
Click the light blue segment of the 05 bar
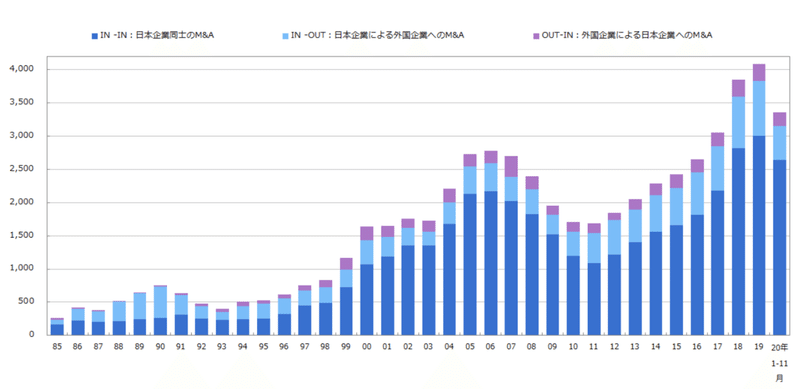[470, 180]
